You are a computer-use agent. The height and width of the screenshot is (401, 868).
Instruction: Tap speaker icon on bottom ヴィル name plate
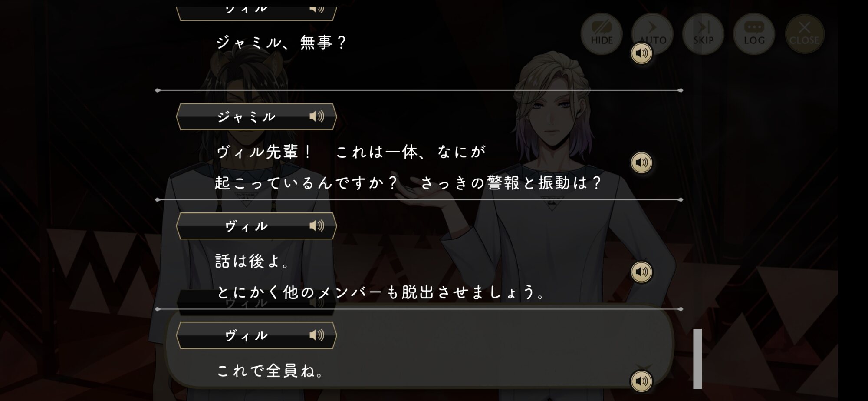pyautogui.click(x=317, y=335)
